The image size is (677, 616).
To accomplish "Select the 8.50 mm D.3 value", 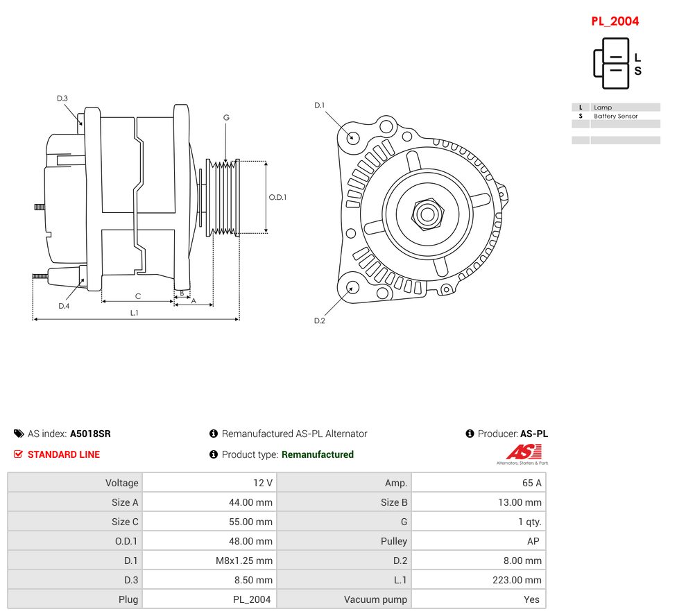I will pyautogui.click(x=253, y=580).
